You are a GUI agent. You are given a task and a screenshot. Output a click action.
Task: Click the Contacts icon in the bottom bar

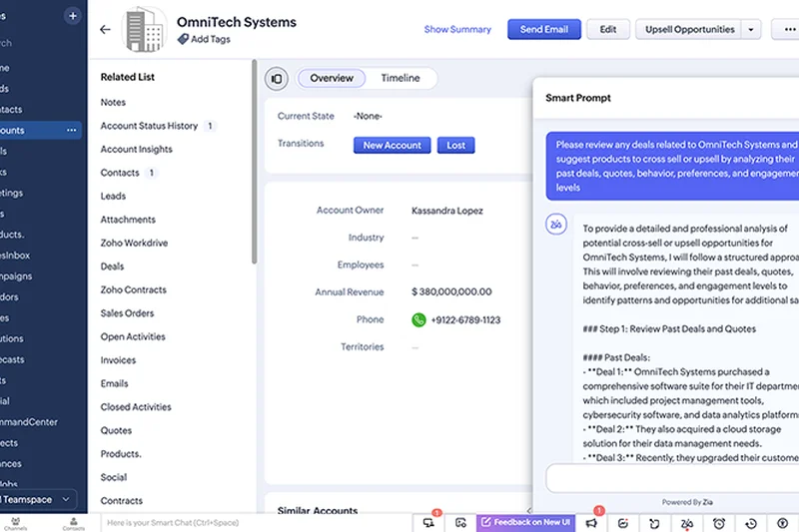(x=73, y=523)
